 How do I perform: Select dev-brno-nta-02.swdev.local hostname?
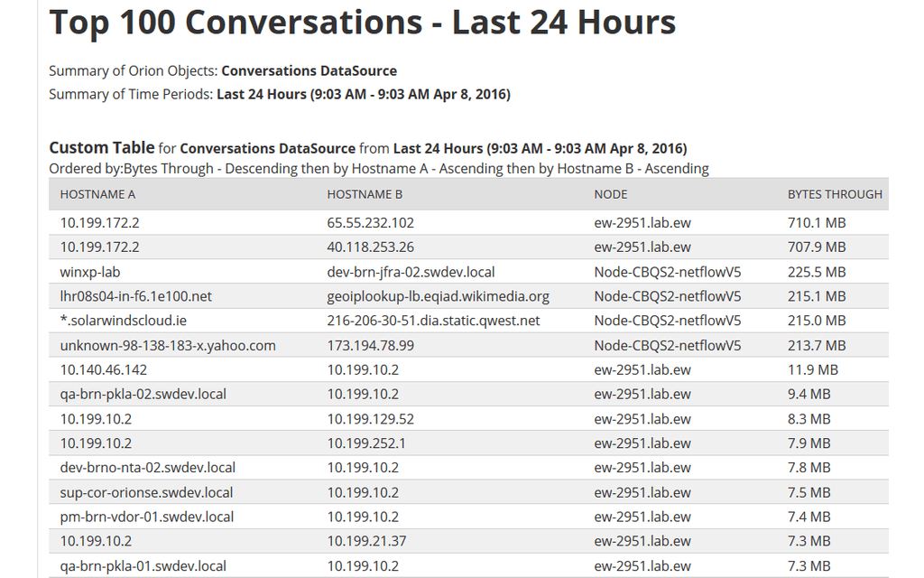point(148,468)
